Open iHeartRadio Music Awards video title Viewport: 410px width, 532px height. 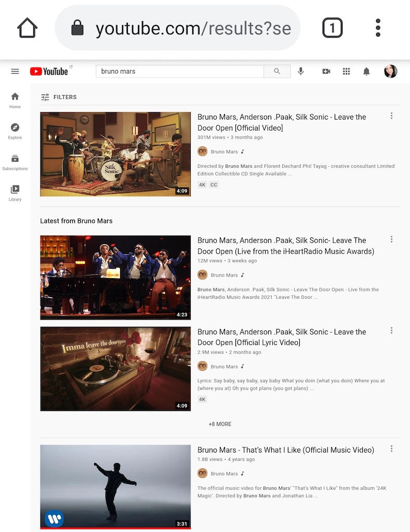(x=286, y=246)
